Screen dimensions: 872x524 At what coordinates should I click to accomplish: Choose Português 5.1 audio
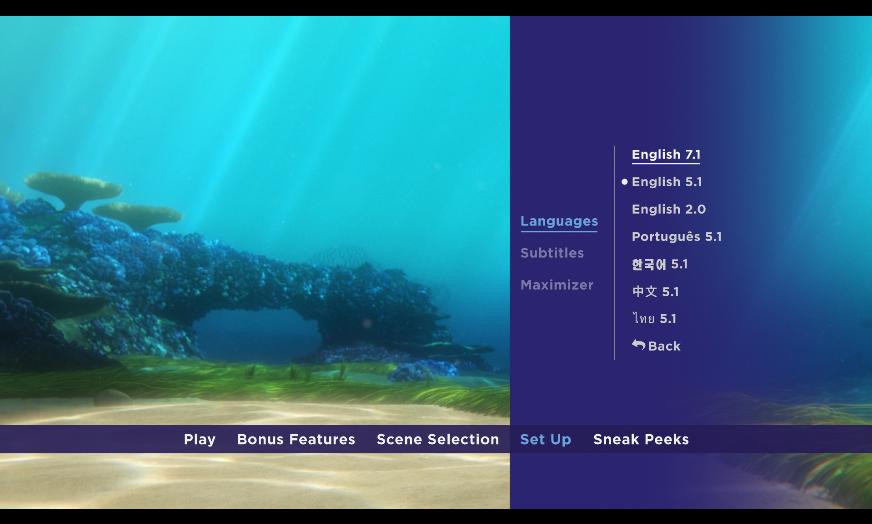(x=677, y=236)
